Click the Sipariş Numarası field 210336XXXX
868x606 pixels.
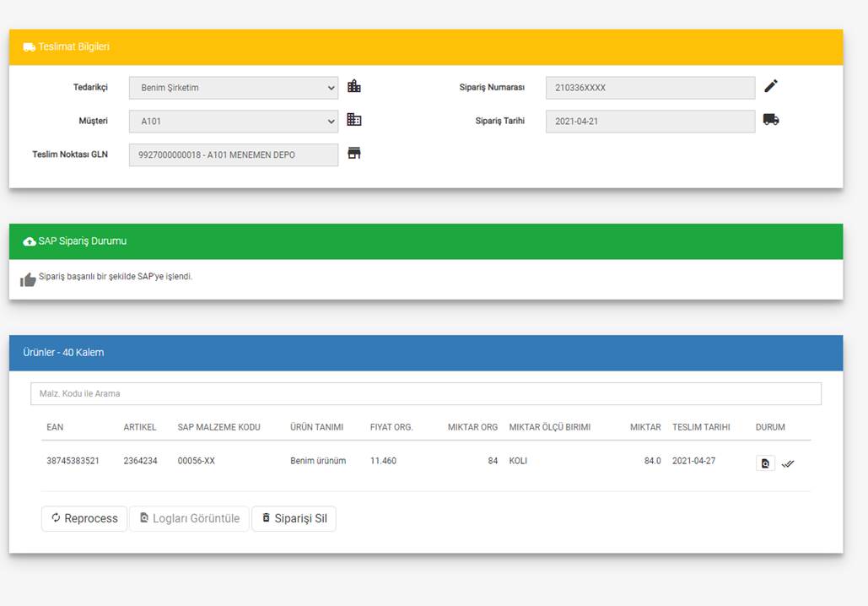point(650,88)
